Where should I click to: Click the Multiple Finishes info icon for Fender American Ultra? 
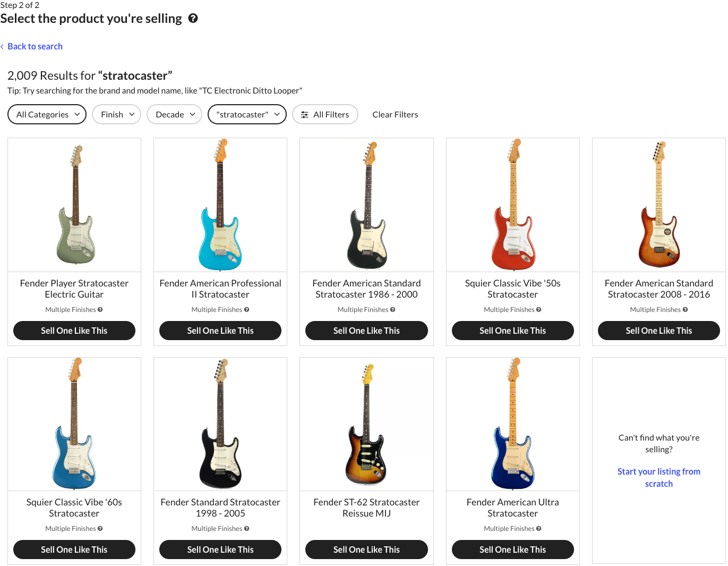click(539, 529)
